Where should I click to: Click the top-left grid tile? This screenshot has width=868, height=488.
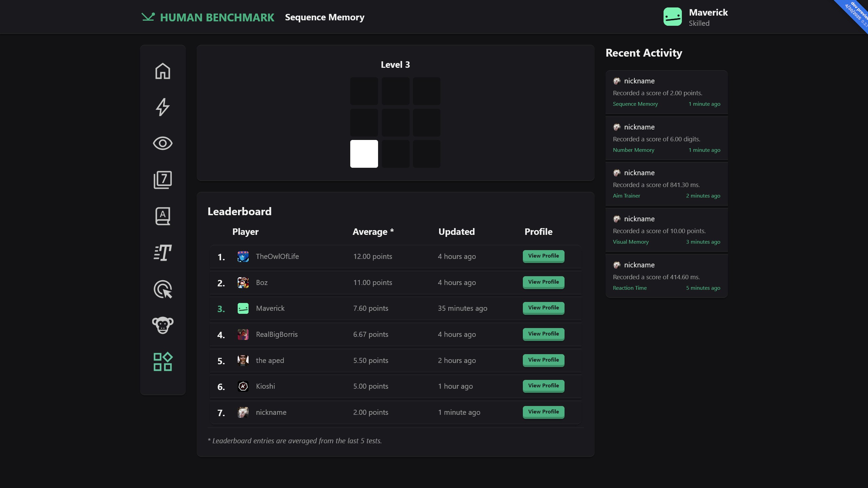364,91
